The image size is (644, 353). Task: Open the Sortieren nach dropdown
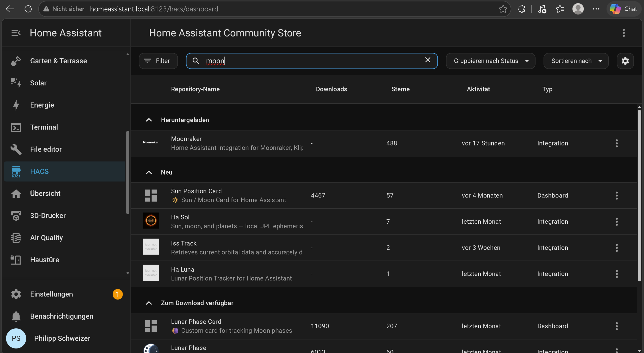pyautogui.click(x=576, y=61)
